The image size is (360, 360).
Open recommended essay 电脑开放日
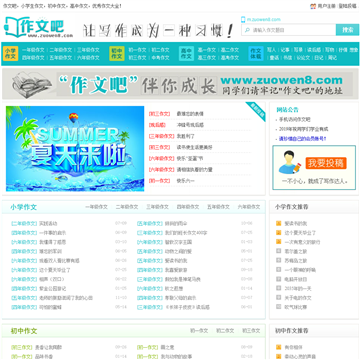(x=296, y=279)
